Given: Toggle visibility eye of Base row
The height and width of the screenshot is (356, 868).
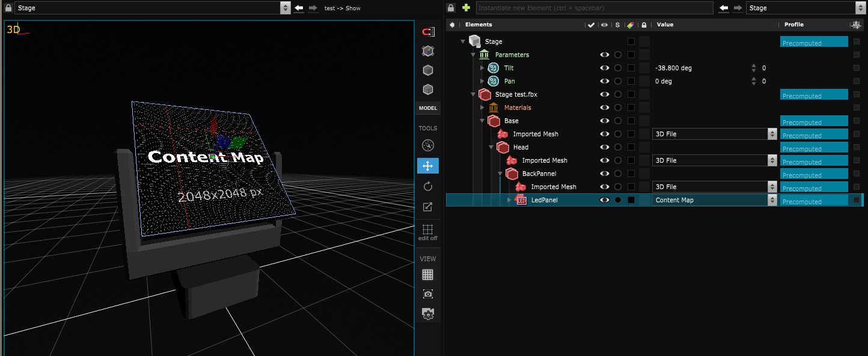Looking at the screenshot, I should tap(605, 121).
